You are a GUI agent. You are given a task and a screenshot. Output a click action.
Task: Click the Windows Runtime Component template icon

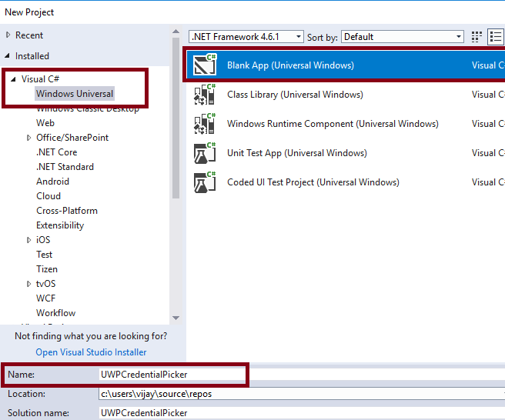[x=205, y=123]
